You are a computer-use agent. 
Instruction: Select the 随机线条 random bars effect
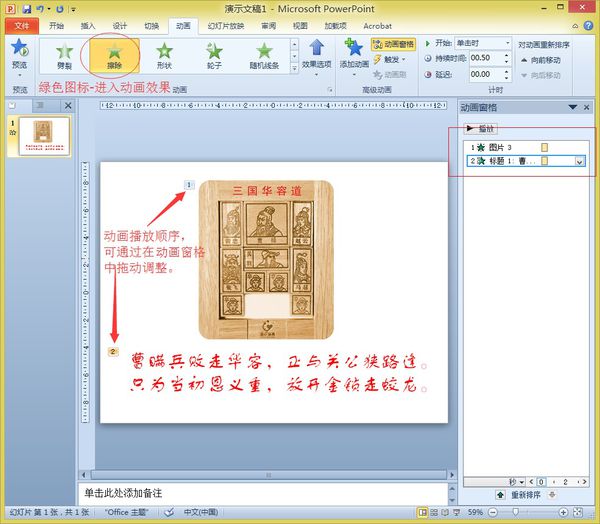264,56
